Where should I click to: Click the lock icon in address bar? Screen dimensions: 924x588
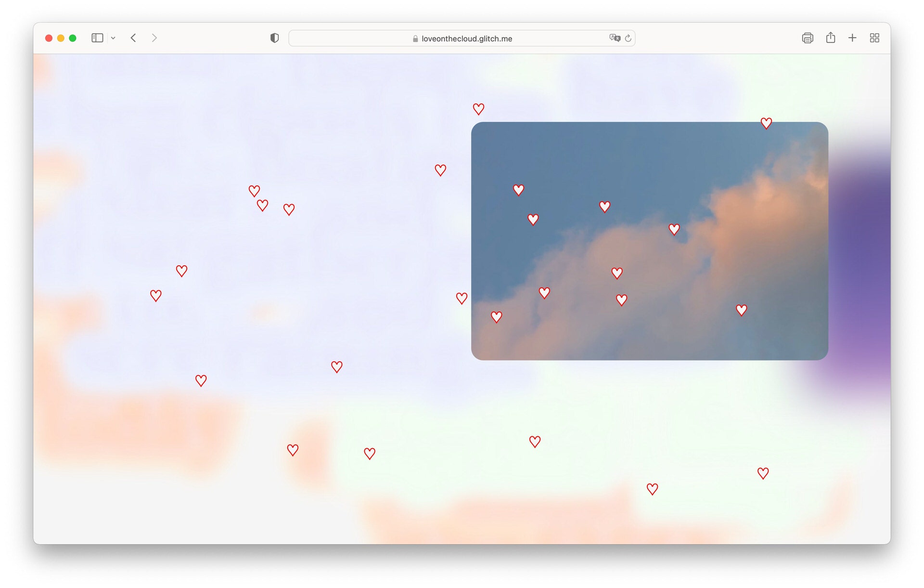(x=415, y=39)
